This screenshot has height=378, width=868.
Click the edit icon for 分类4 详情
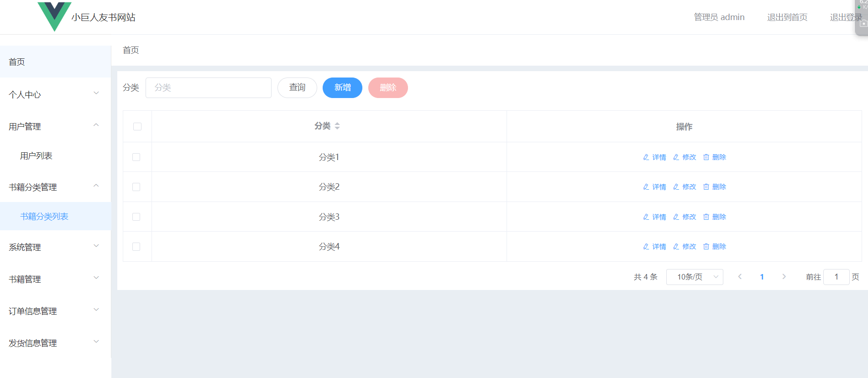646,246
